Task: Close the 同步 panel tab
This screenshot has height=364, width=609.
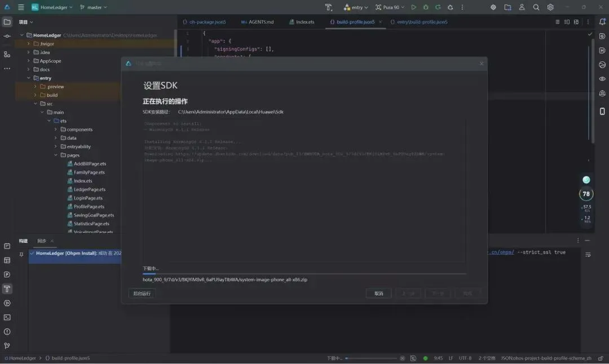Action: 52,241
